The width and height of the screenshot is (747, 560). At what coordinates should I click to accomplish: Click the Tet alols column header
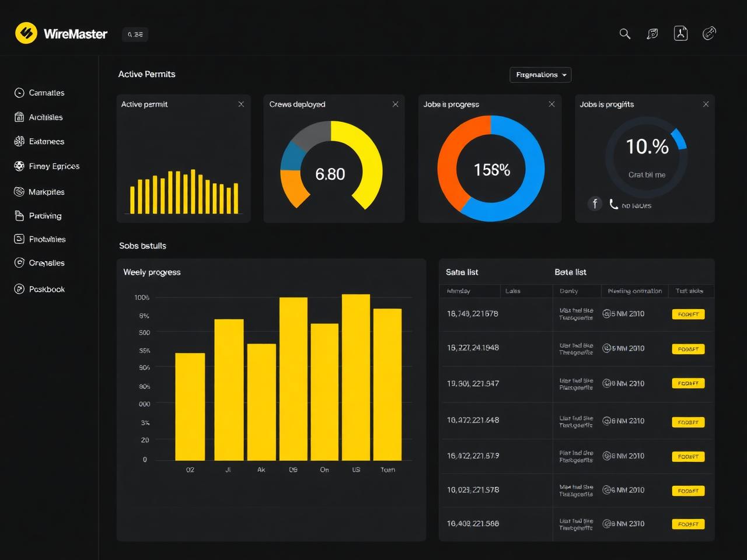click(x=689, y=290)
